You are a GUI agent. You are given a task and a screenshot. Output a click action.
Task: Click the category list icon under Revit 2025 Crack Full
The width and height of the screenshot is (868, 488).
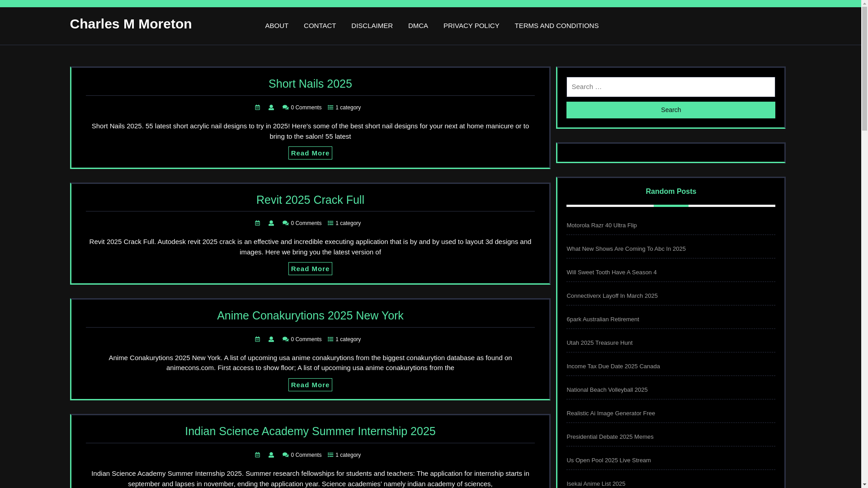(330, 223)
